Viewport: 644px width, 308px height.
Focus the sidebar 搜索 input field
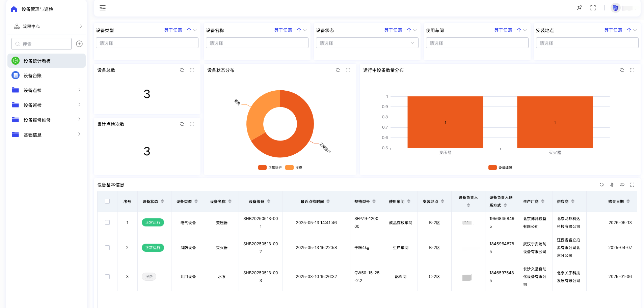click(42, 44)
